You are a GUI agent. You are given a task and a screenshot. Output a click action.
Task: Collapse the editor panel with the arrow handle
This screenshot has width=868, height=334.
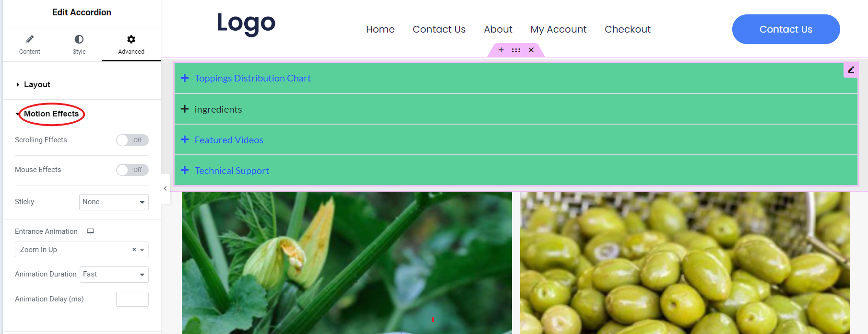tap(165, 189)
